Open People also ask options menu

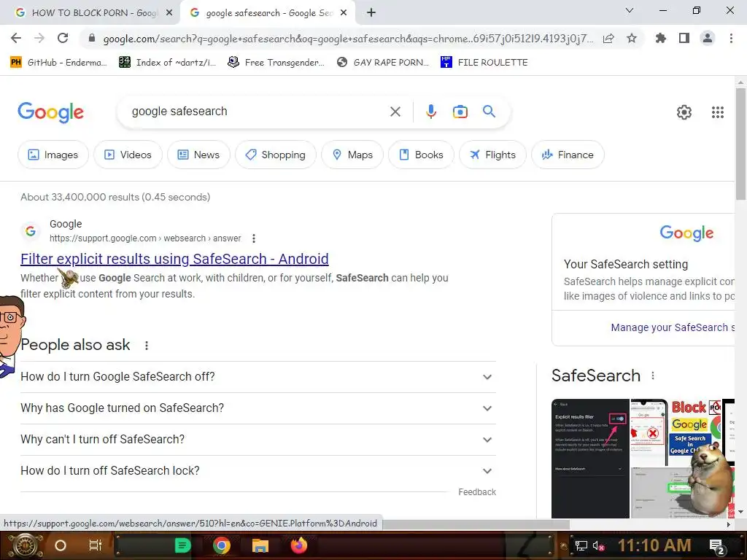pos(147,345)
